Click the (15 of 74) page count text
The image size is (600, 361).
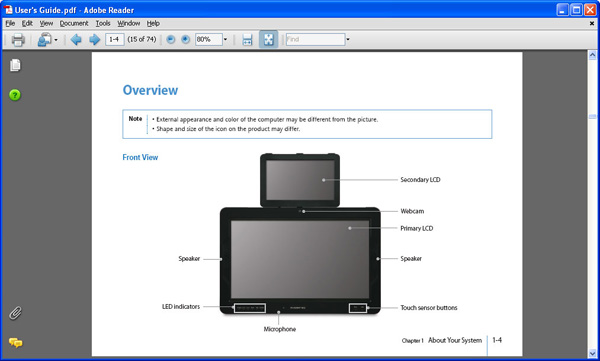pos(142,39)
